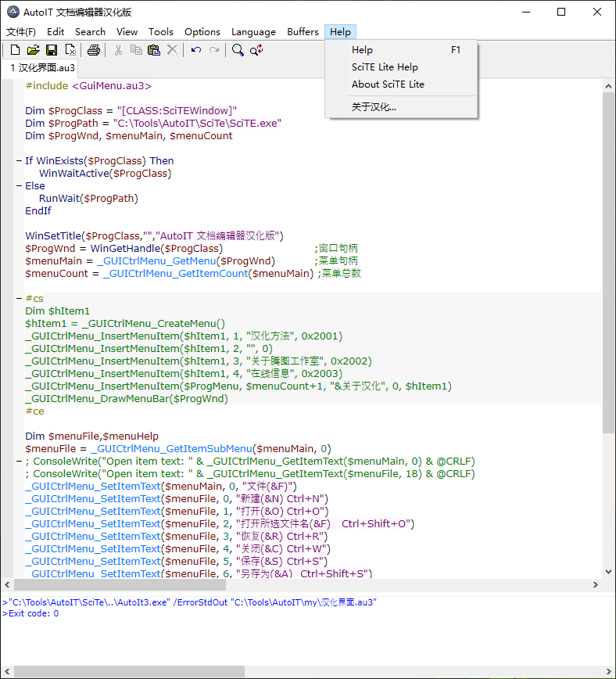The width and height of the screenshot is (616, 679).
Task: Open Find with the magnifier icon
Action: 238,50
